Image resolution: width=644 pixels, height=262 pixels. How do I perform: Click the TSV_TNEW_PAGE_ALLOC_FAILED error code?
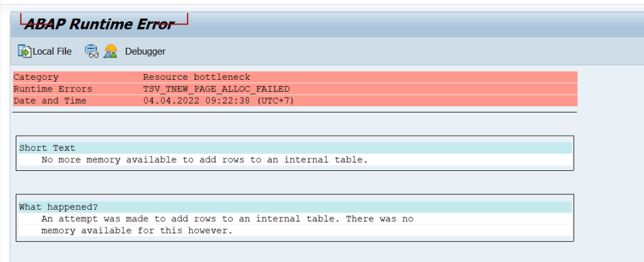(x=216, y=89)
